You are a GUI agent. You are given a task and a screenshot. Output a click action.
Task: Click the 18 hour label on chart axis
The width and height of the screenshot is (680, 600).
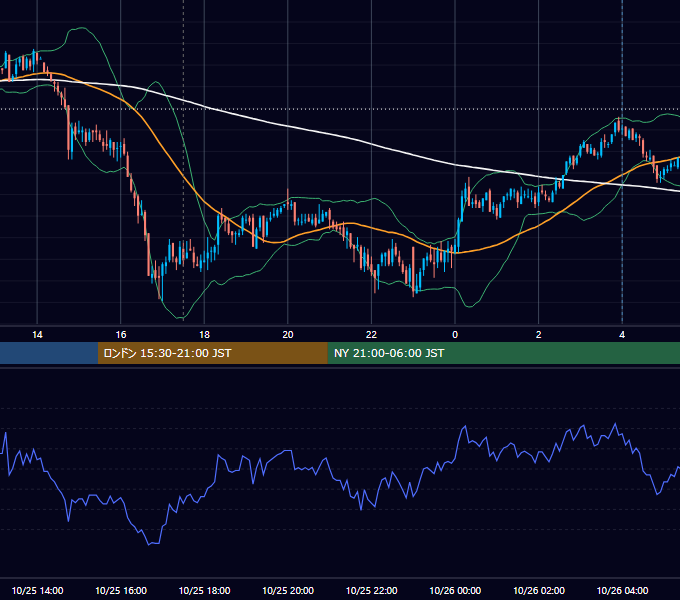tap(204, 335)
